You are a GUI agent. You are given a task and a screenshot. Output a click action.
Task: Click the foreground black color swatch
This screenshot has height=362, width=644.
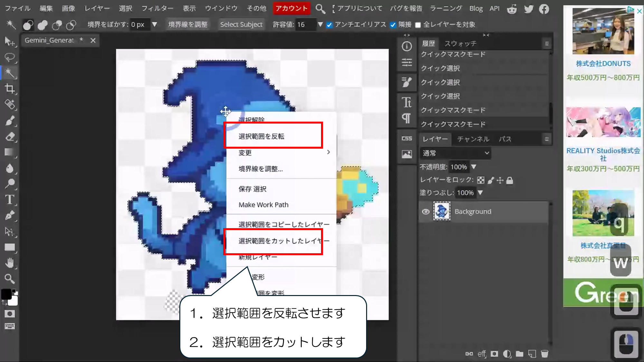(6, 294)
